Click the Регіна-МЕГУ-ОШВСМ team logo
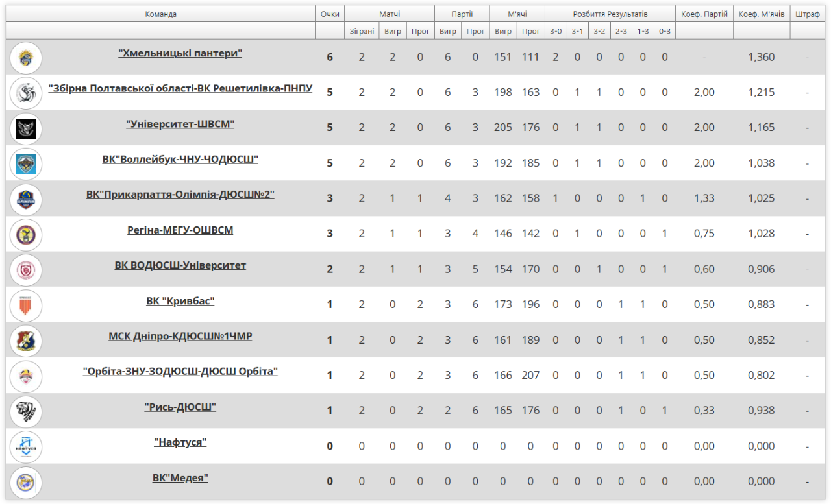This screenshot has height=504, width=831. [x=26, y=234]
